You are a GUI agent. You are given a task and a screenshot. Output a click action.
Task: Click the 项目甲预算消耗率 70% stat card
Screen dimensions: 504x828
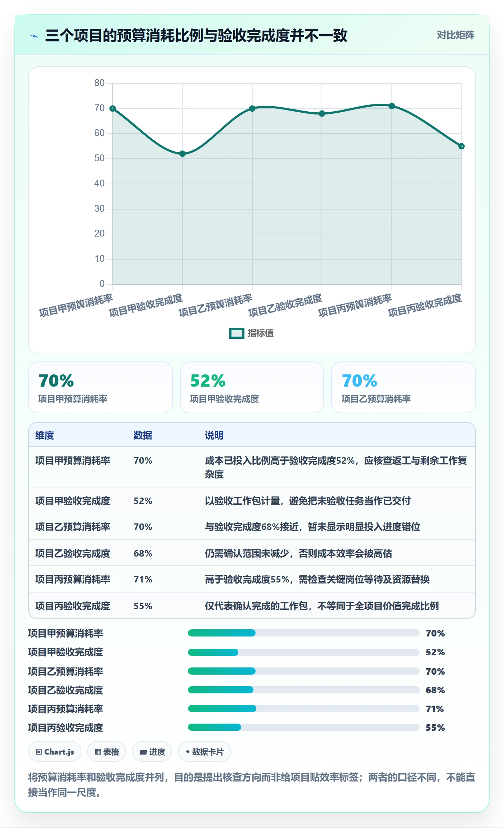[x=100, y=387]
